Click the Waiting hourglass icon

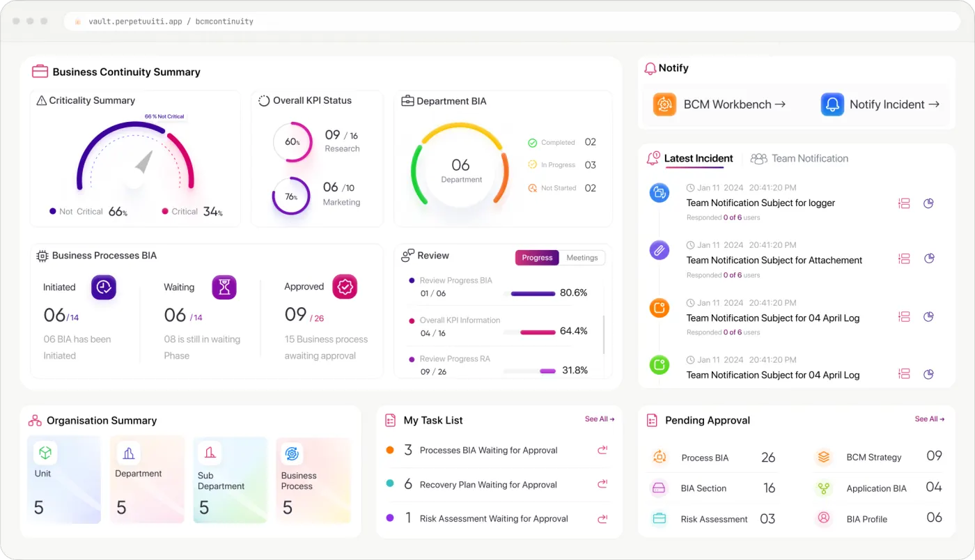click(x=224, y=287)
